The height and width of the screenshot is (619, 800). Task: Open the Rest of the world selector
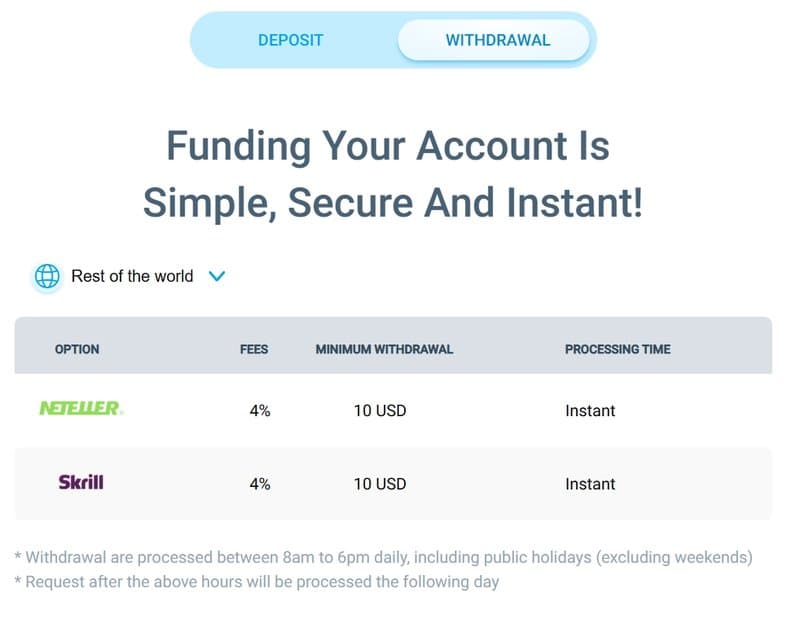(x=132, y=276)
